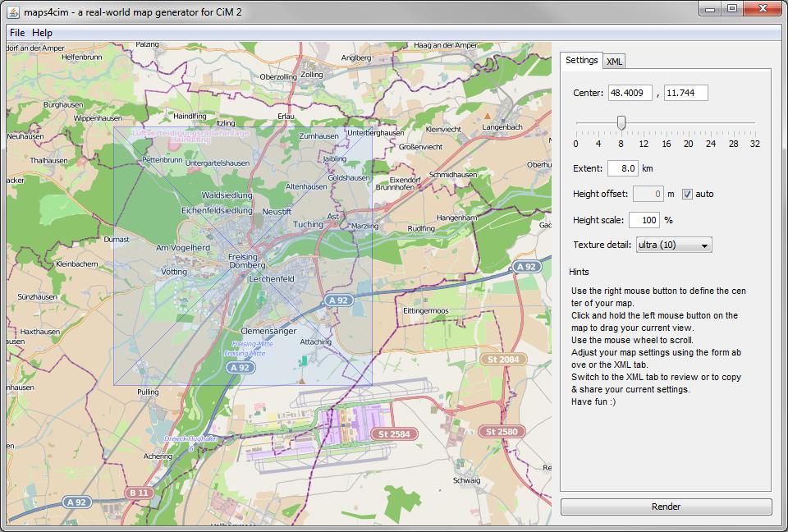Click the Java app icon in title bar
788x532 pixels.
click(x=13, y=11)
